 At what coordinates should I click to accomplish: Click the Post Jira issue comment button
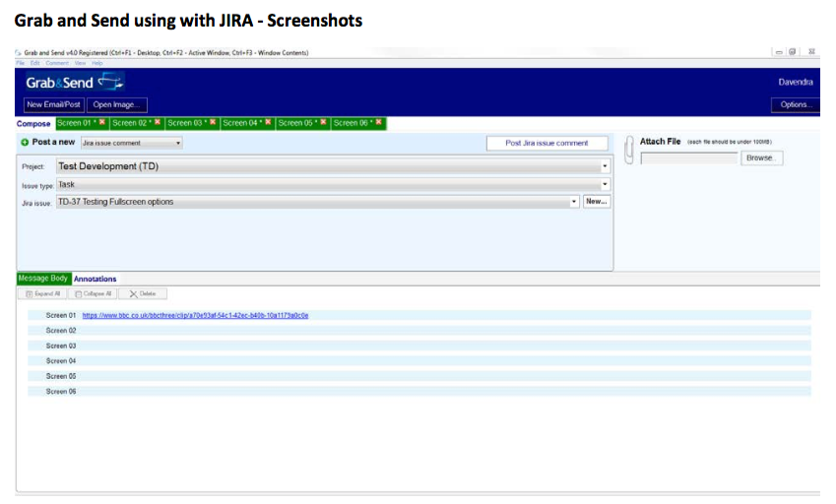(x=547, y=143)
